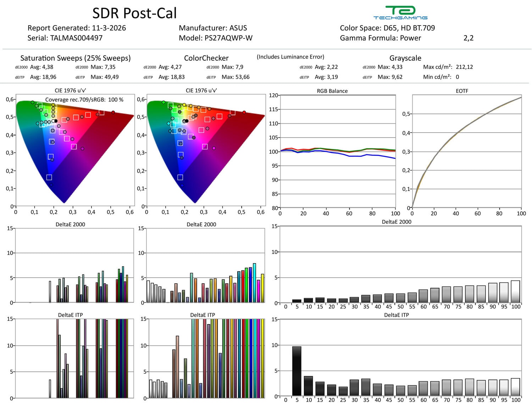Screen dimensions: 532x411
Task: Click the Manufacturer: ASUS text
Action: (213, 28)
